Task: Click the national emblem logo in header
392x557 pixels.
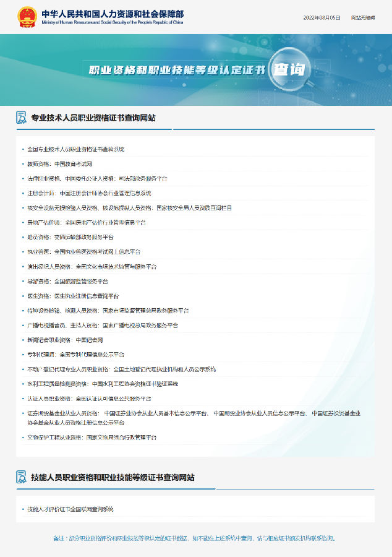Action: pos(27,17)
